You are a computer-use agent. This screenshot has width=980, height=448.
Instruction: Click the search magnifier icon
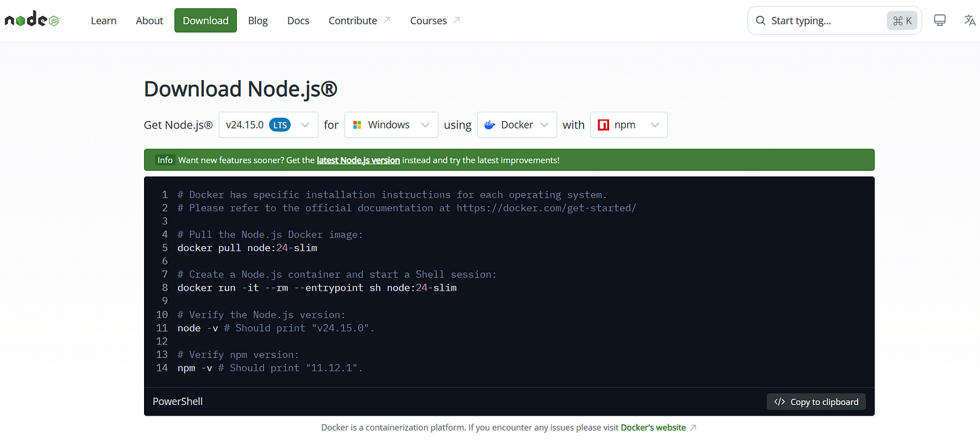pos(761,21)
